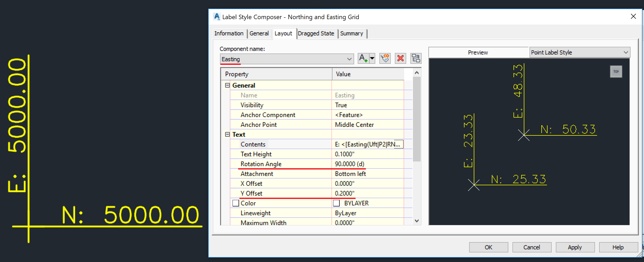
Task: Click the Lineweight value ByLayer
Action: tap(346, 213)
